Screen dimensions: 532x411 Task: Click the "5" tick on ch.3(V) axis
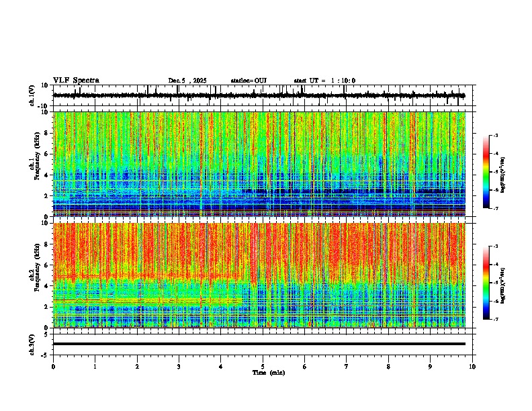point(47,334)
